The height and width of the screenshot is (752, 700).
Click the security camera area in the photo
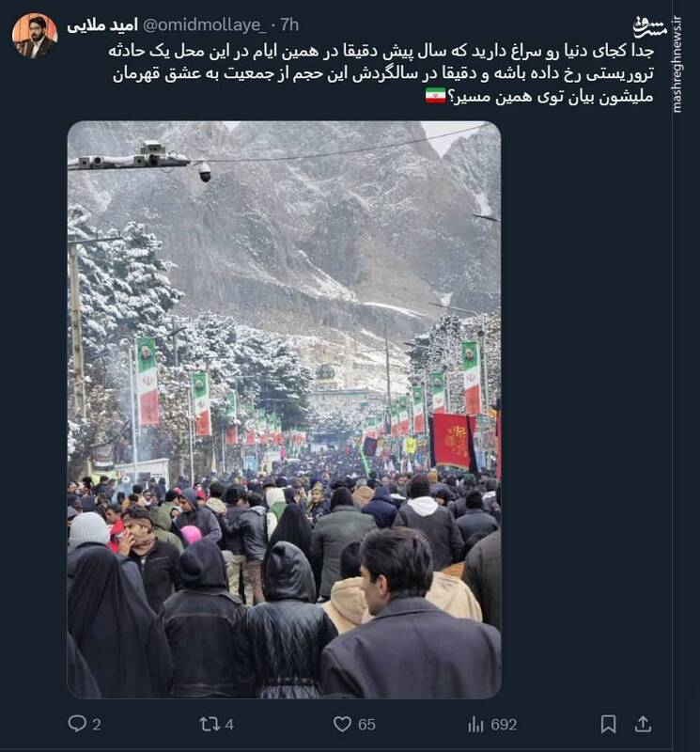[x=205, y=172]
